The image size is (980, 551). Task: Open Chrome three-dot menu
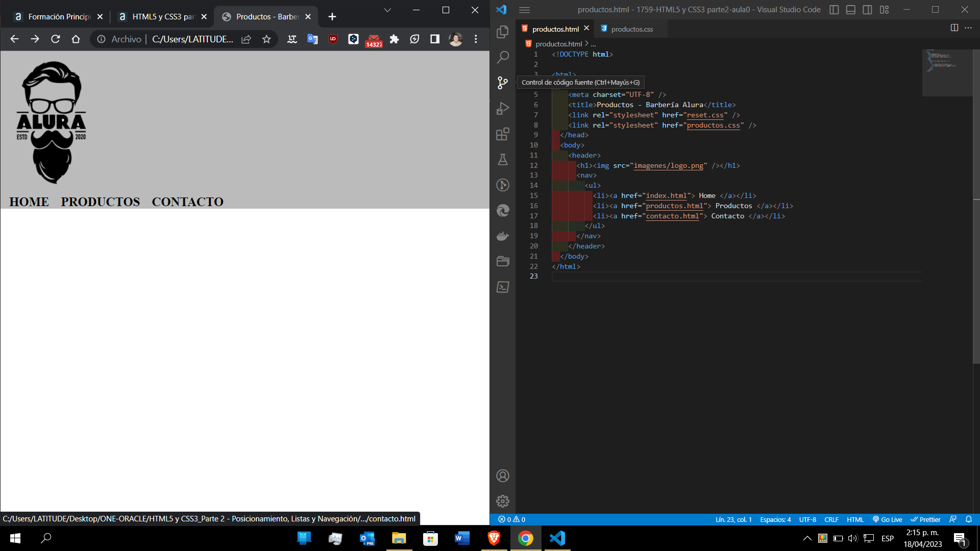coord(476,39)
